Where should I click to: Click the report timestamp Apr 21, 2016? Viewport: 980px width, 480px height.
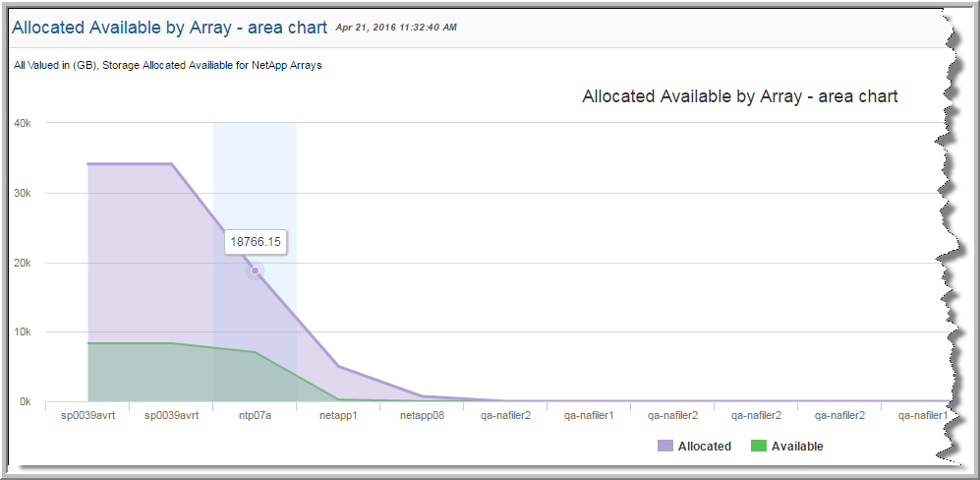pyautogui.click(x=396, y=28)
